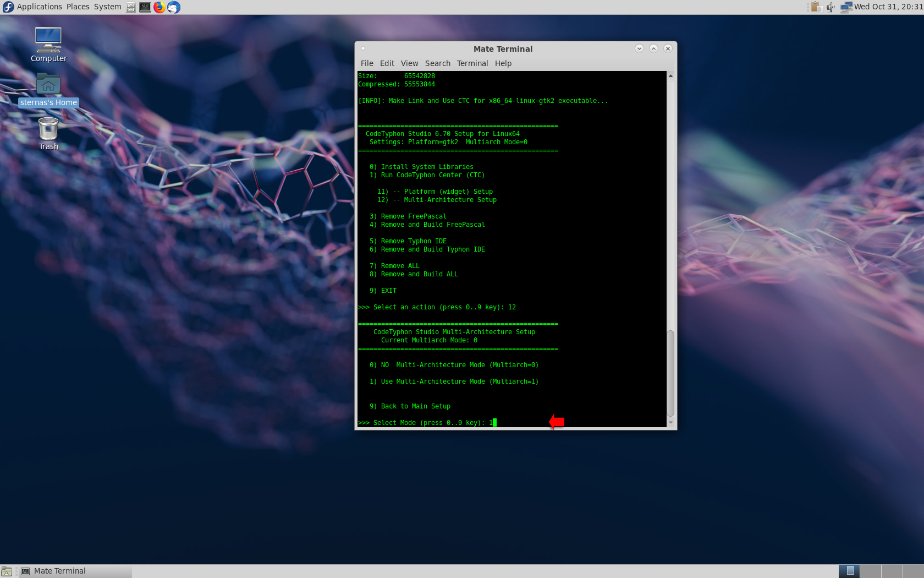Open the clipboard manager tray icon
Image resolution: width=924 pixels, height=578 pixels.
click(817, 7)
